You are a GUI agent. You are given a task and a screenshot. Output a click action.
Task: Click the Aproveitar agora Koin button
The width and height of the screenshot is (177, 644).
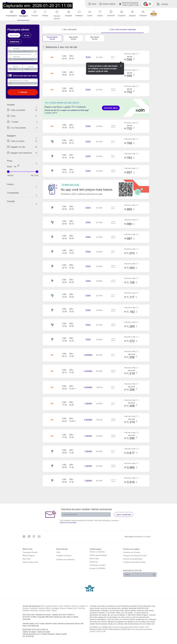click(111, 108)
